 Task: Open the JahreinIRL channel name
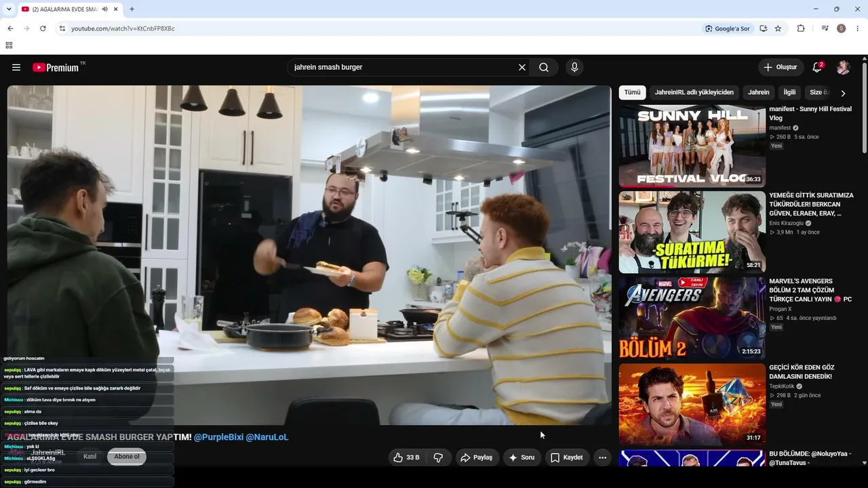coord(47,453)
